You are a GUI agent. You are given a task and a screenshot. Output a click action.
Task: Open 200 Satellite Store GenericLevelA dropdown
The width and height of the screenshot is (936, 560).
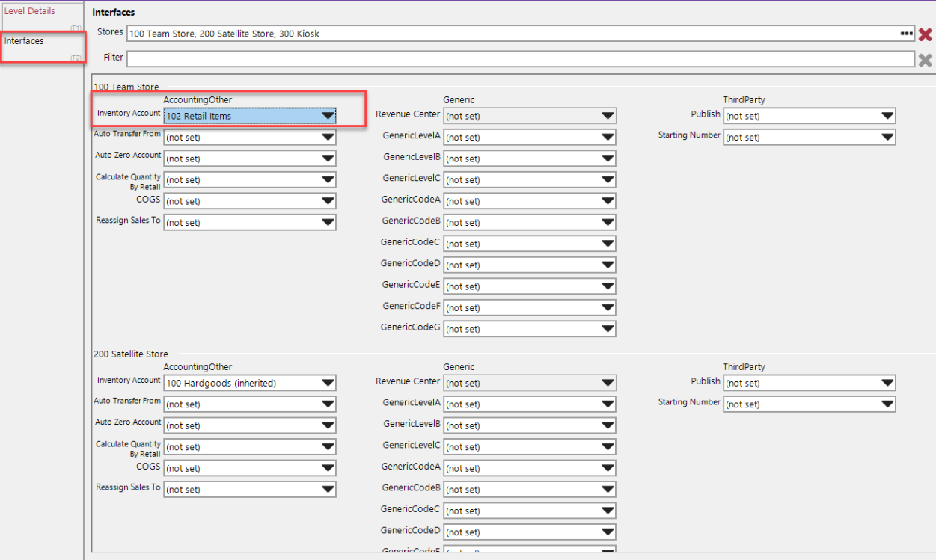click(x=530, y=404)
